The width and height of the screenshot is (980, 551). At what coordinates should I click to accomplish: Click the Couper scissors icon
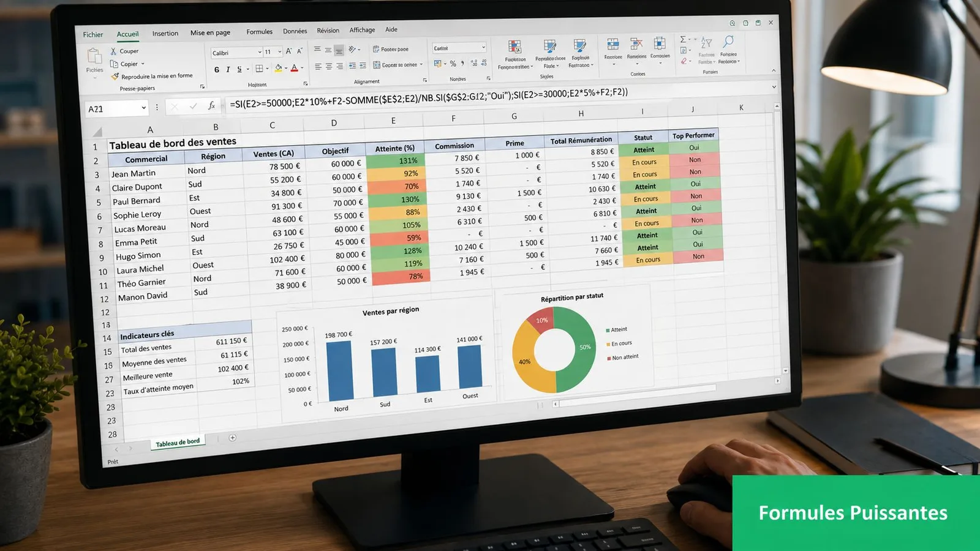113,51
